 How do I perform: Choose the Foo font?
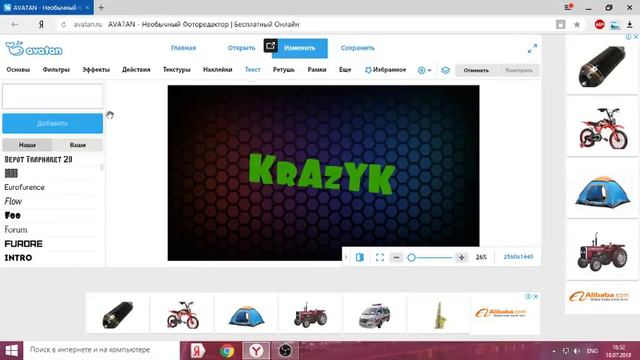click(x=13, y=215)
